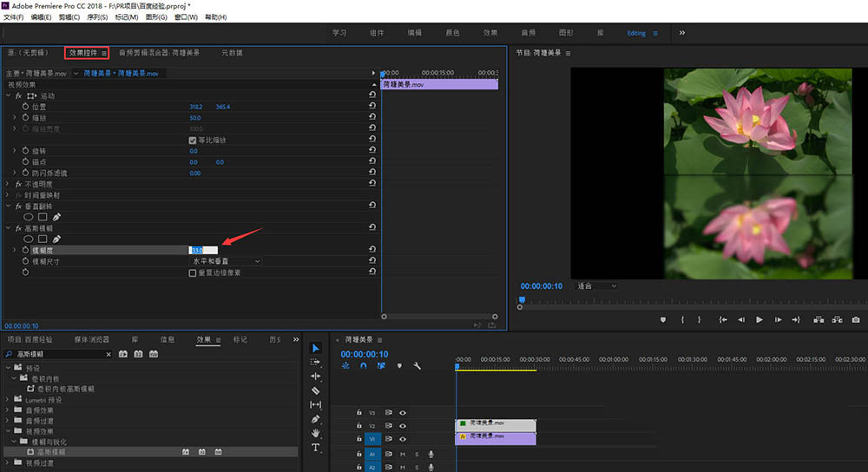Open the 文件(F) menu

pyautogui.click(x=13, y=17)
